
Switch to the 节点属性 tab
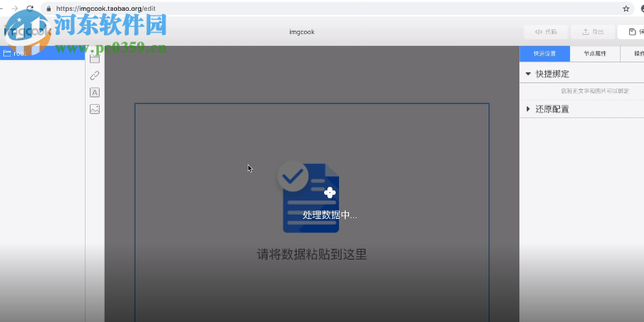click(595, 53)
